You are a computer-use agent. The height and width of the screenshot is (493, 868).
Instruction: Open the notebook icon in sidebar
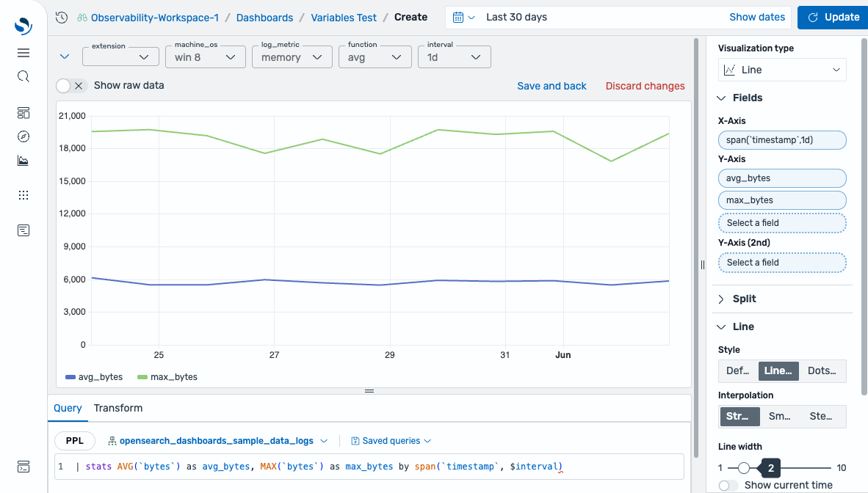pyautogui.click(x=23, y=230)
